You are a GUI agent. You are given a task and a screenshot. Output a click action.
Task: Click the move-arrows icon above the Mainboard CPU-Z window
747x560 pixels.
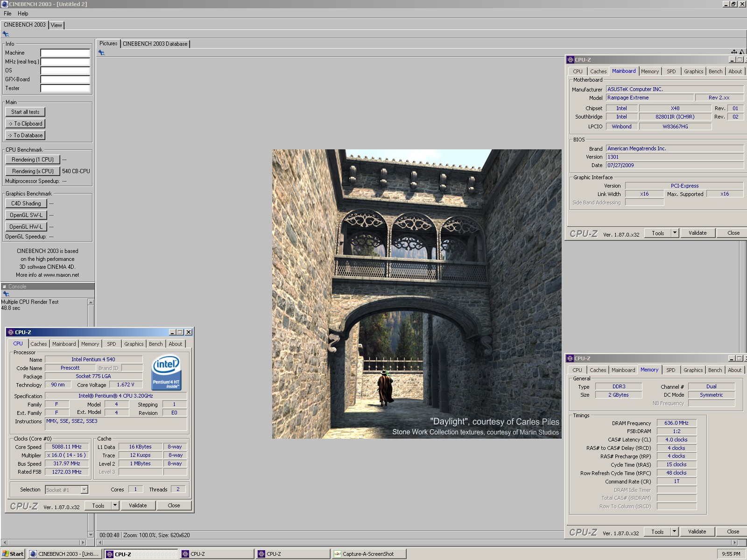(734, 52)
